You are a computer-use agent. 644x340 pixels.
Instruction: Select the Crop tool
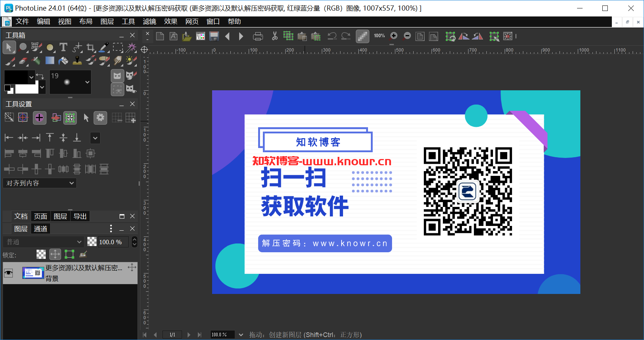pyautogui.click(x=91, y=47)
